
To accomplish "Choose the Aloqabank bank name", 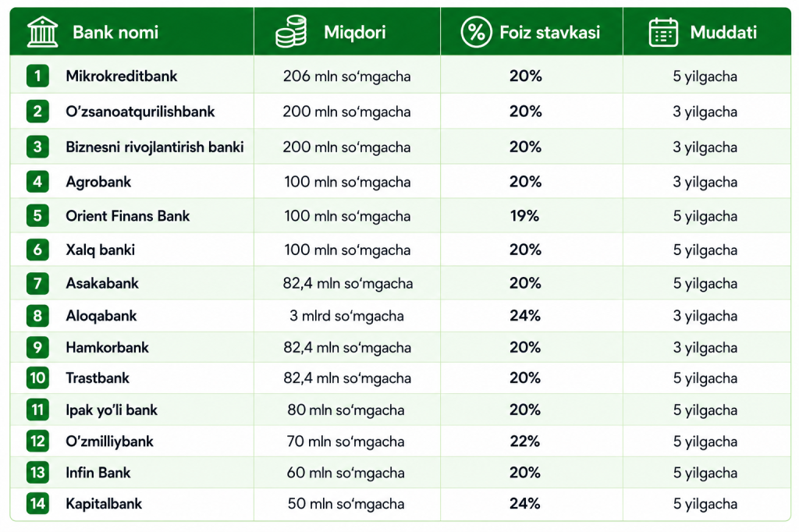I will click(101, 316).
